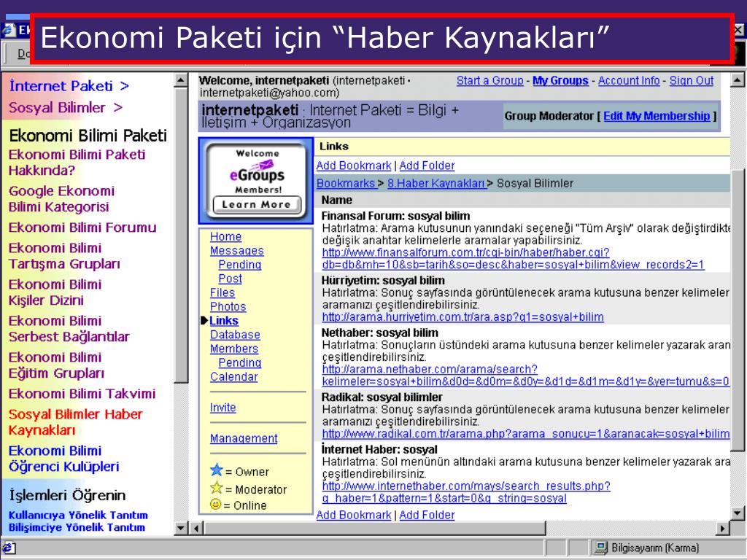
Task: Open the Database menu link
Action: pyautogui.click(x=236, y=335)
